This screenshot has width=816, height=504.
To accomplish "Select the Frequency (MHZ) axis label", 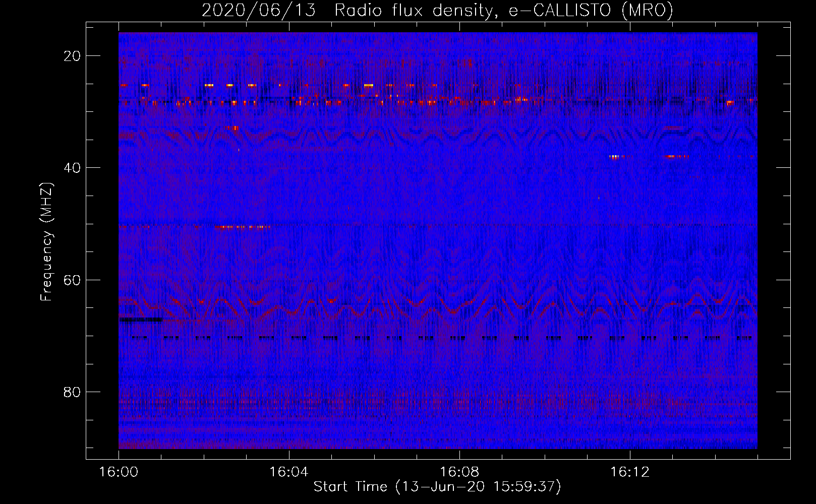I will tap(46, 242).
